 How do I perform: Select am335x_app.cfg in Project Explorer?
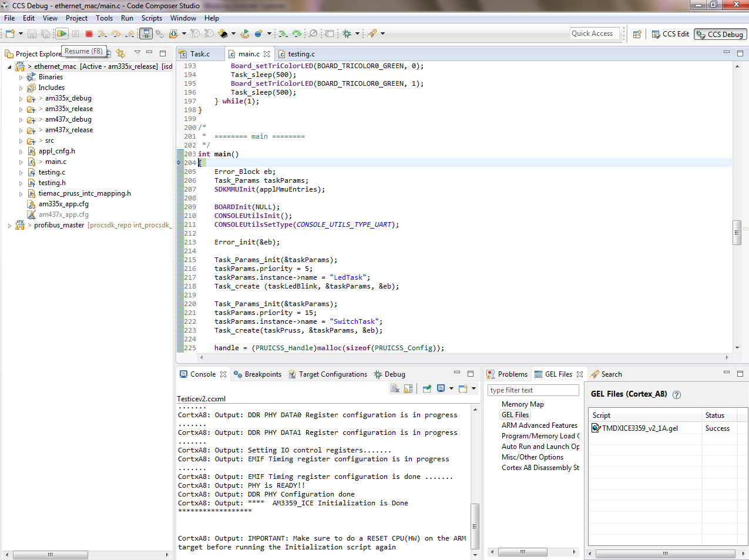click(63, 204)
